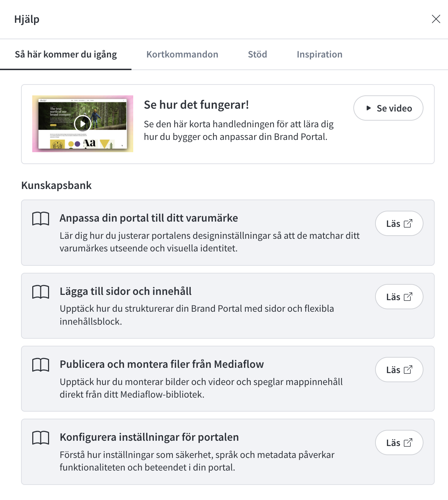Switch to the Kortkommandon tab
Viewport: 448px width, 500px height.
182,54
